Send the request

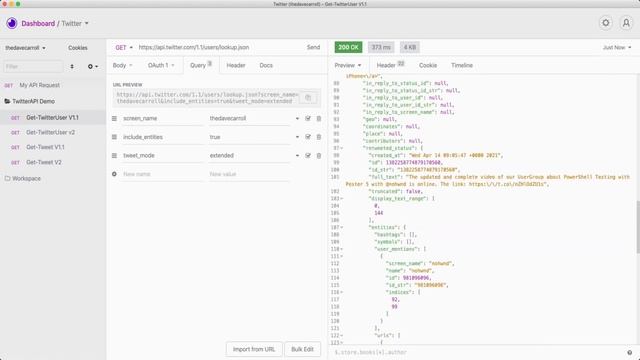point(313,47)
